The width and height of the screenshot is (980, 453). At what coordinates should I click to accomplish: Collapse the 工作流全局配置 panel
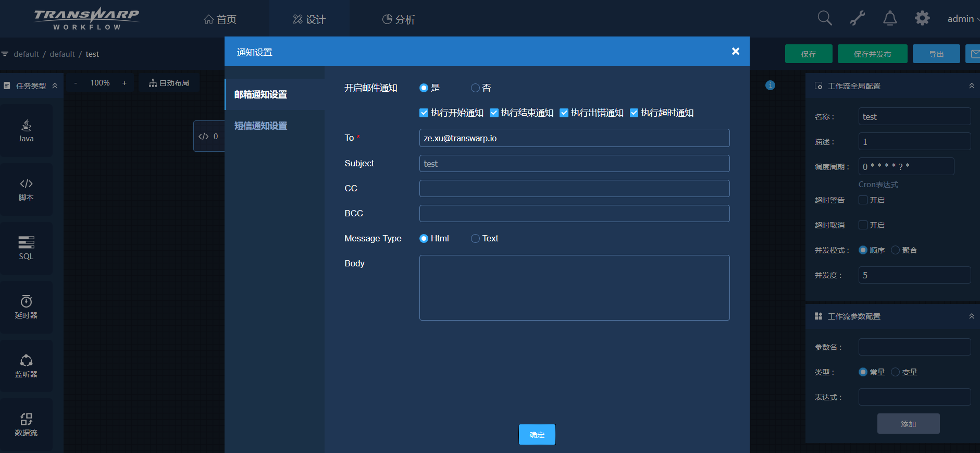[971, 86]
